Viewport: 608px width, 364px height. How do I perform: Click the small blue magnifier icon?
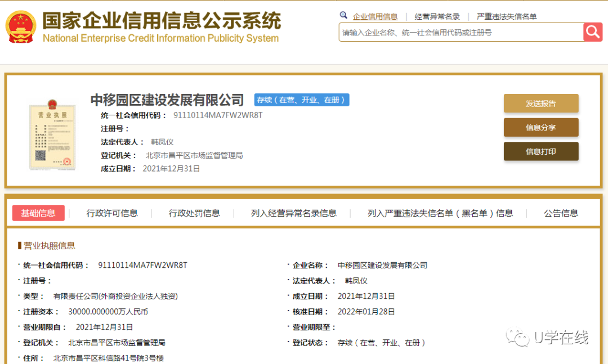pos(343,15)
